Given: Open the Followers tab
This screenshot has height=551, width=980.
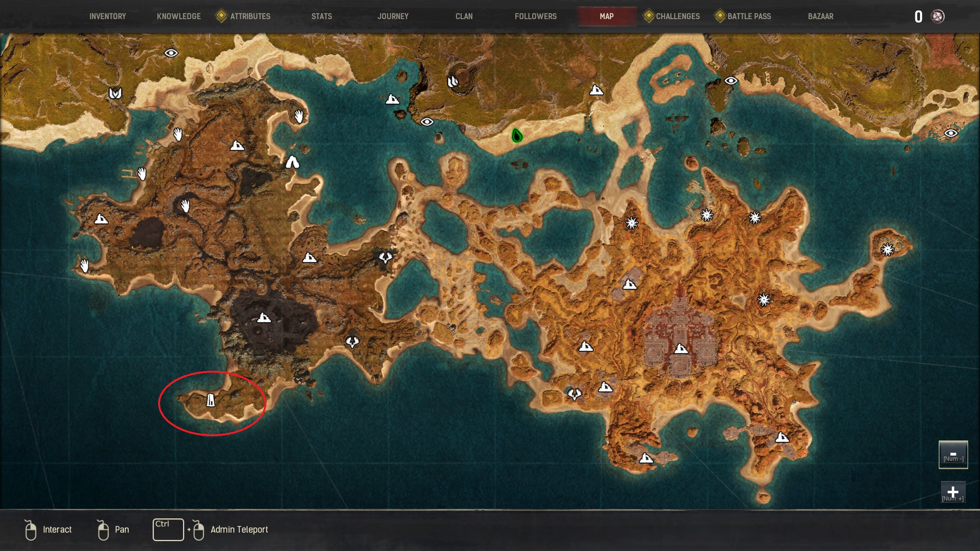Looking at the screenshot, I should pyautogui.click(x=536, y=16).
